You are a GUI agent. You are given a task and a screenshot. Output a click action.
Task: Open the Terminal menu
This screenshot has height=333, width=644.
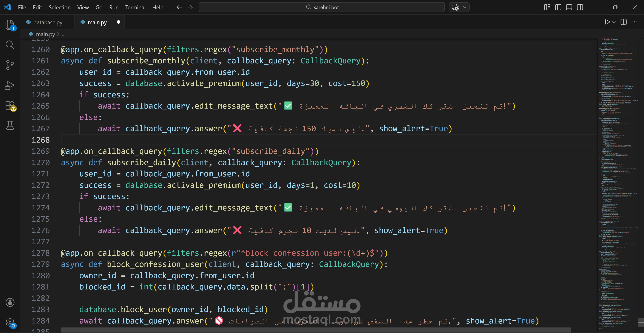coord(135,7)
